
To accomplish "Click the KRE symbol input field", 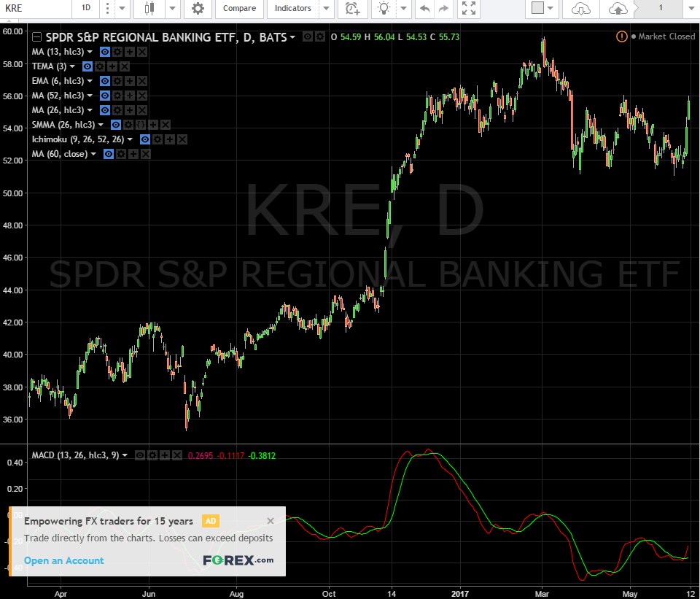I will (x=36, y=8).
